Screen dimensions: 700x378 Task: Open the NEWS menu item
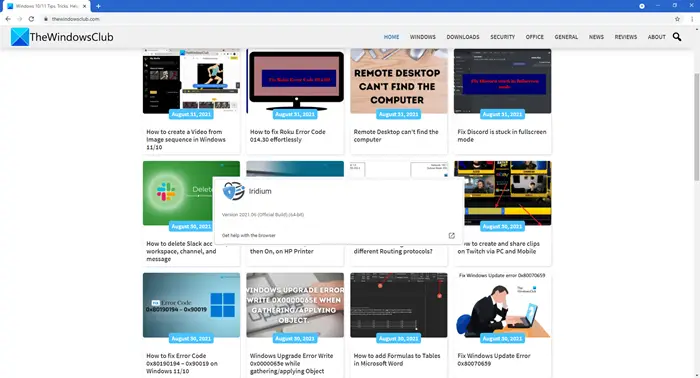(x=596, y=37)
